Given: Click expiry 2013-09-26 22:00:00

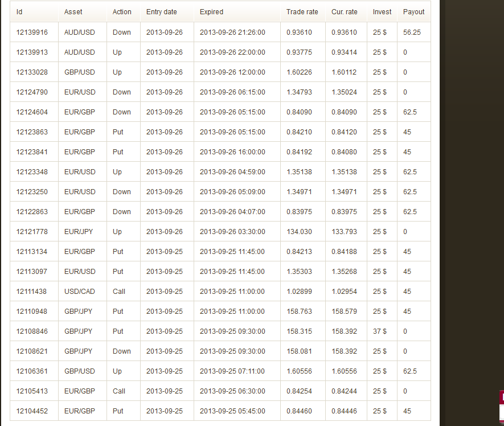Looking at the screenshot, I should click(x=232, y=52).
